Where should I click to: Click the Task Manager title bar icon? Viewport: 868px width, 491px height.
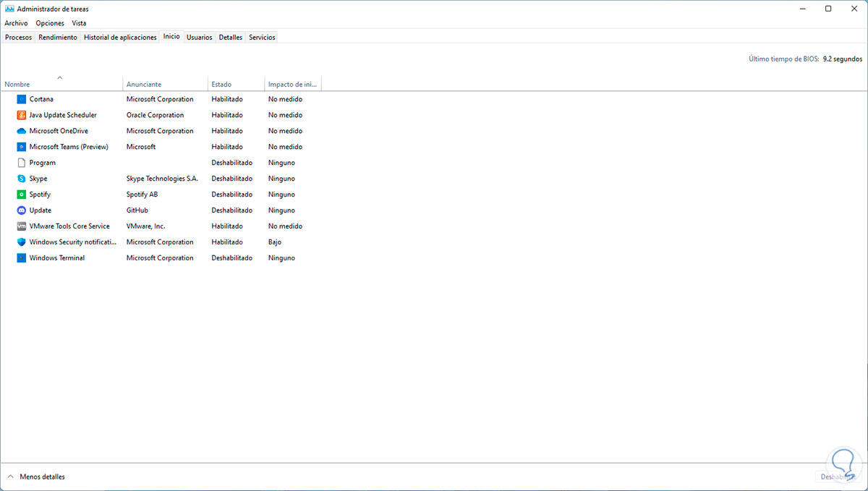point(9,9)
